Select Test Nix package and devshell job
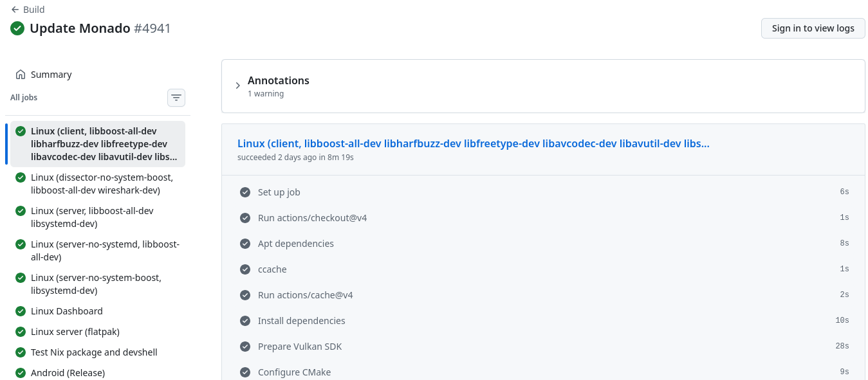Image resolution: width=868 pixels, height=380 pixels. (94, 352)
